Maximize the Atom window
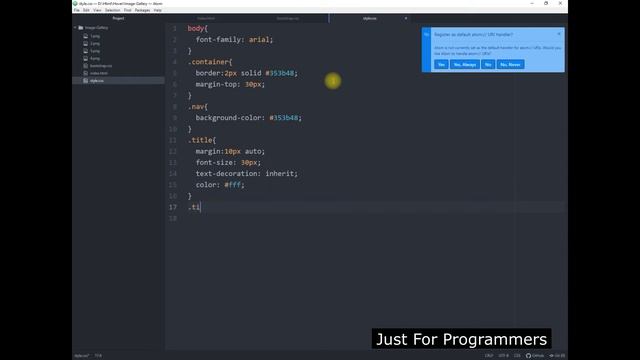Screen dimensions: 640x360 point(546,3)
